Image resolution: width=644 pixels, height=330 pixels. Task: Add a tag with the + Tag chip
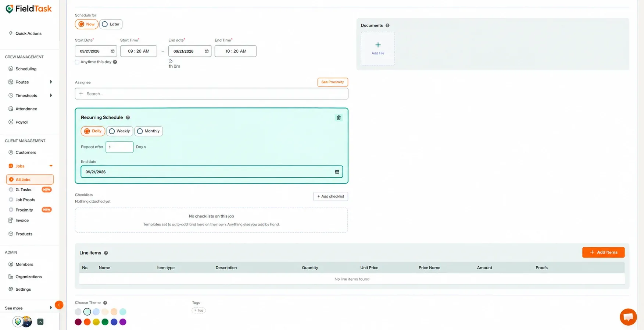point(198,311)
